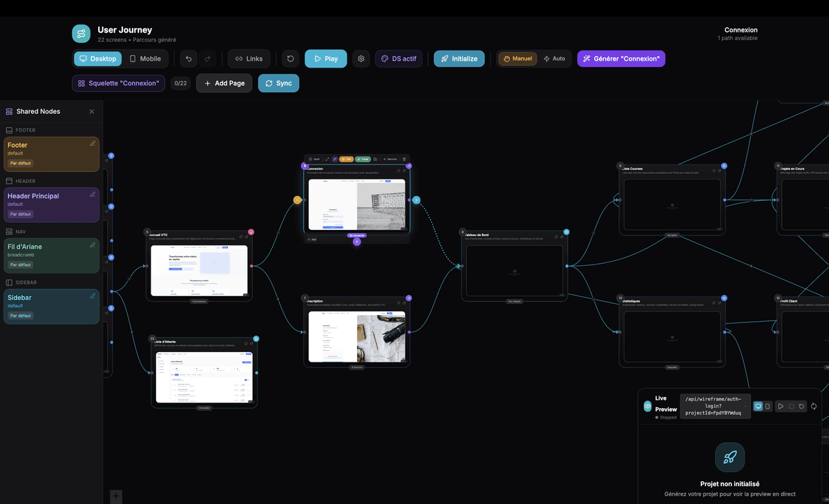Image resolution: width=829 pixels, height=504 pixels.
Task: Start the Live Preview play button
Action: [781, 406]
